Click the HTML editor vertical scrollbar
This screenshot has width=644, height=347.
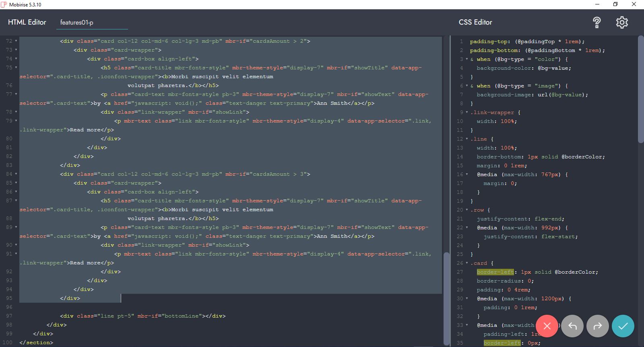pyautogui.click(x=446, y=298)
